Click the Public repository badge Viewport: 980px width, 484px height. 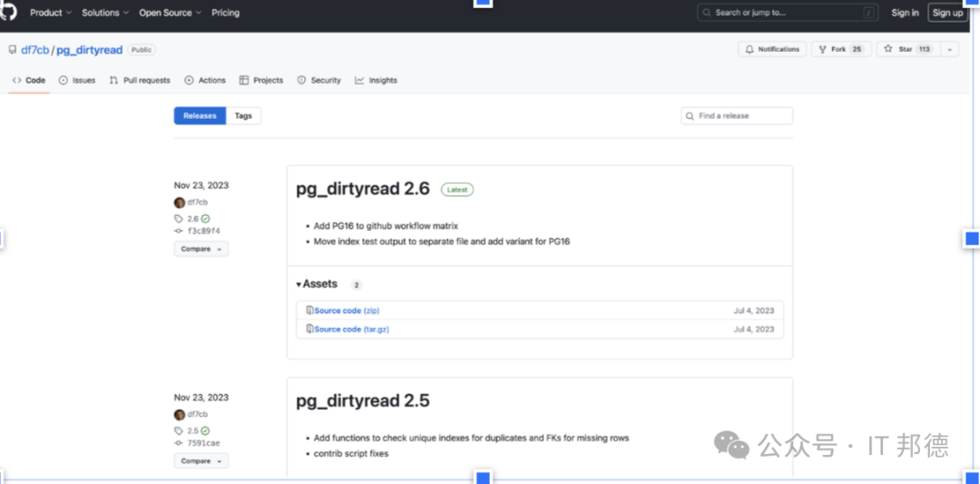pos(142,50)
